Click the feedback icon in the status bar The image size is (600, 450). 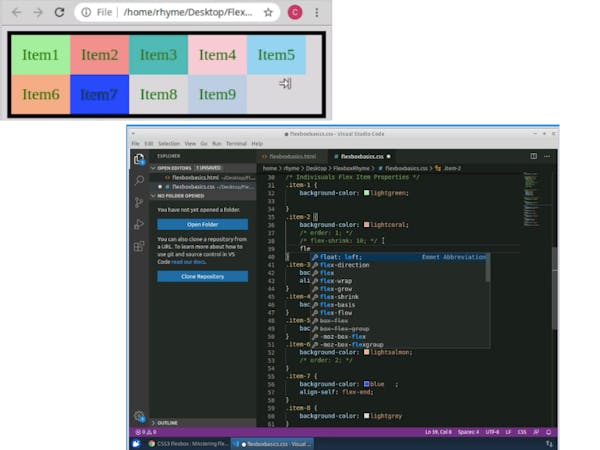click(x=536, y=432)
